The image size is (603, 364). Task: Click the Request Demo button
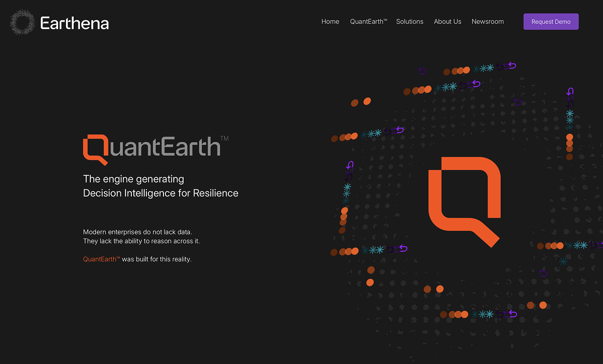[x=551, y=22]
